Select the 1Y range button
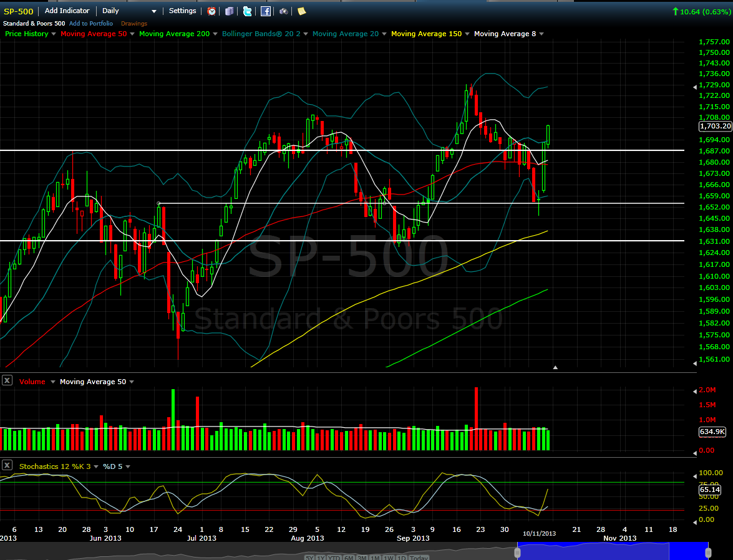The image size is (733, 560). pyautogui.click(x=321, y=558)
